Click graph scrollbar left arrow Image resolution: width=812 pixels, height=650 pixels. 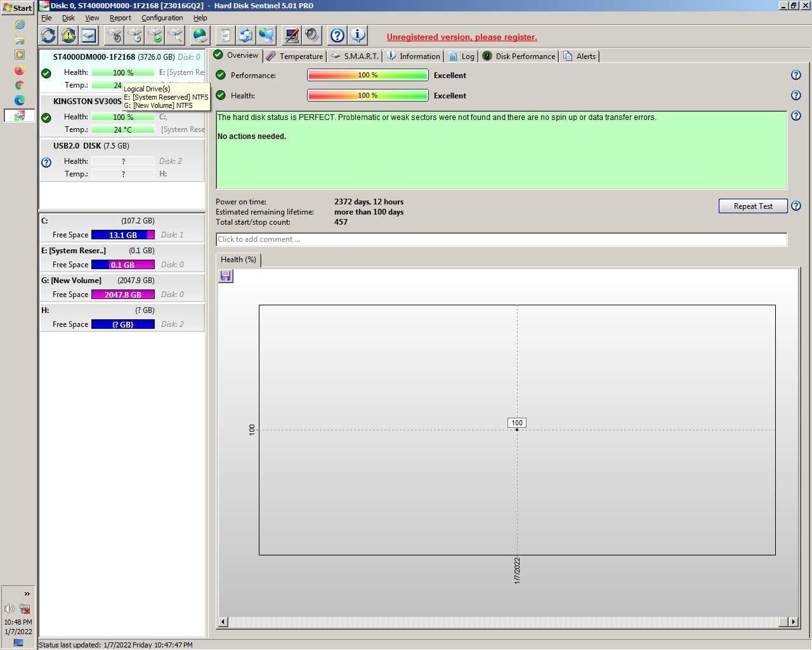pyautogui.click(x=223, y=622)
